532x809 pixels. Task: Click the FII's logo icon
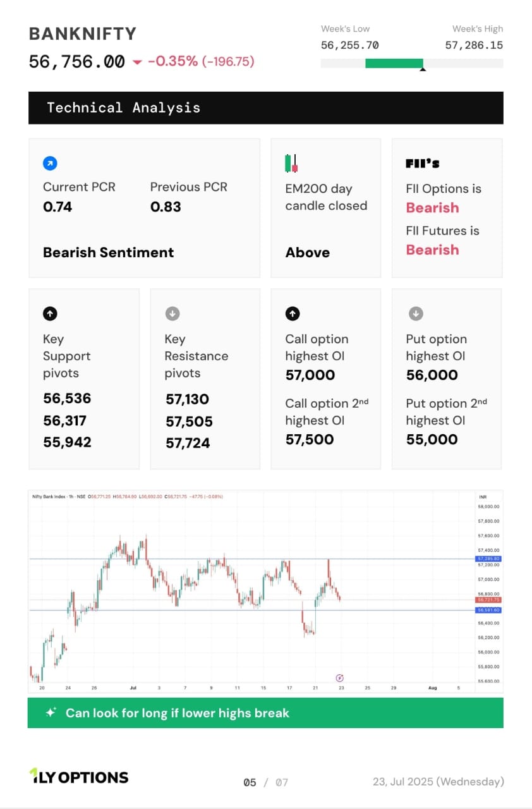pos(422,164)
